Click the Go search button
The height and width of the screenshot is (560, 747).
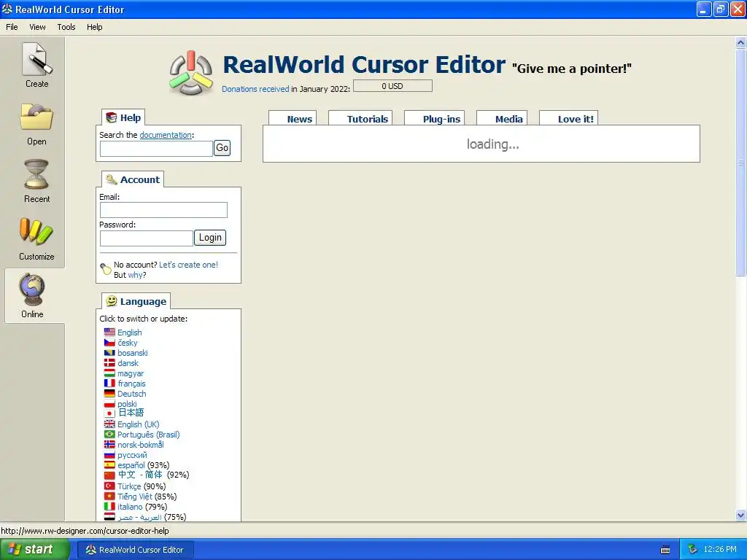click(222, 148)
